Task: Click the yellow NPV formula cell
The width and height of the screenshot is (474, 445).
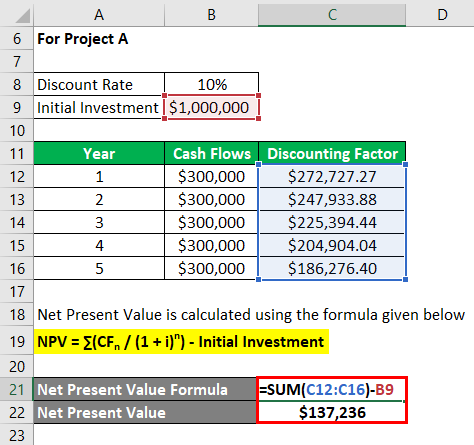Action: pos(181,342)
